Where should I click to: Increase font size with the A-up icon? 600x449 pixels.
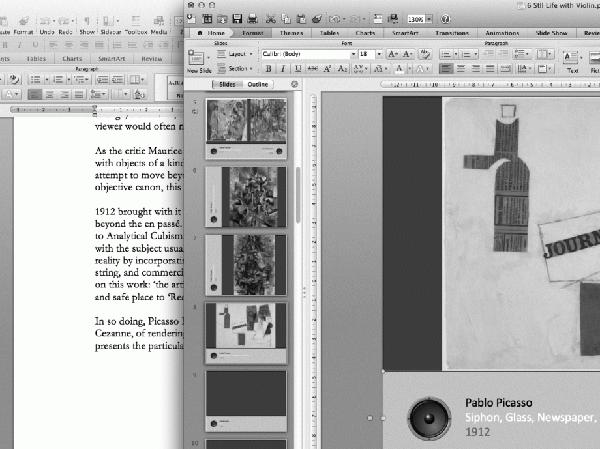[x=393, y=54]
